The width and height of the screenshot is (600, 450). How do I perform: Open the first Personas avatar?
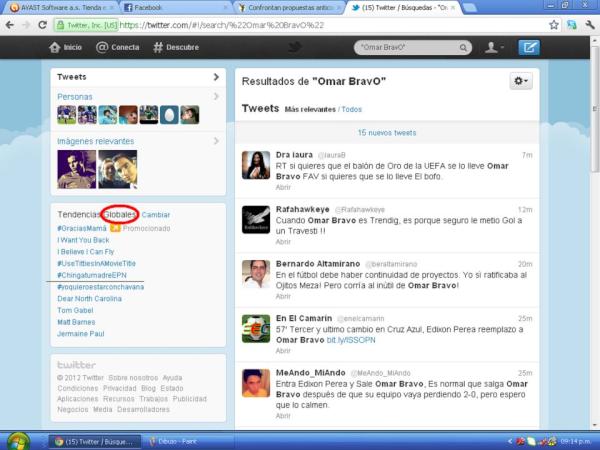pyautogui.click(x=67, y=115)
